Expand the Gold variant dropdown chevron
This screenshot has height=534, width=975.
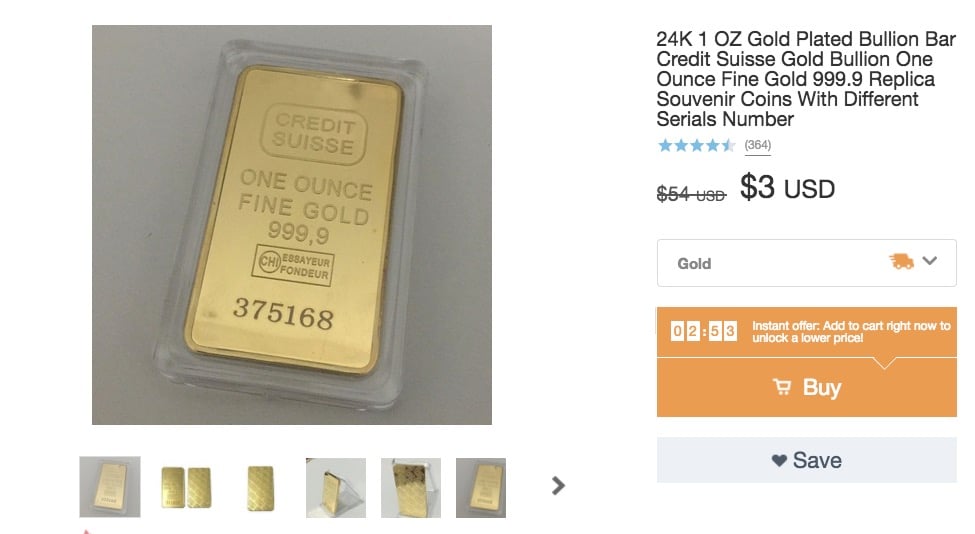pos(930,261)
